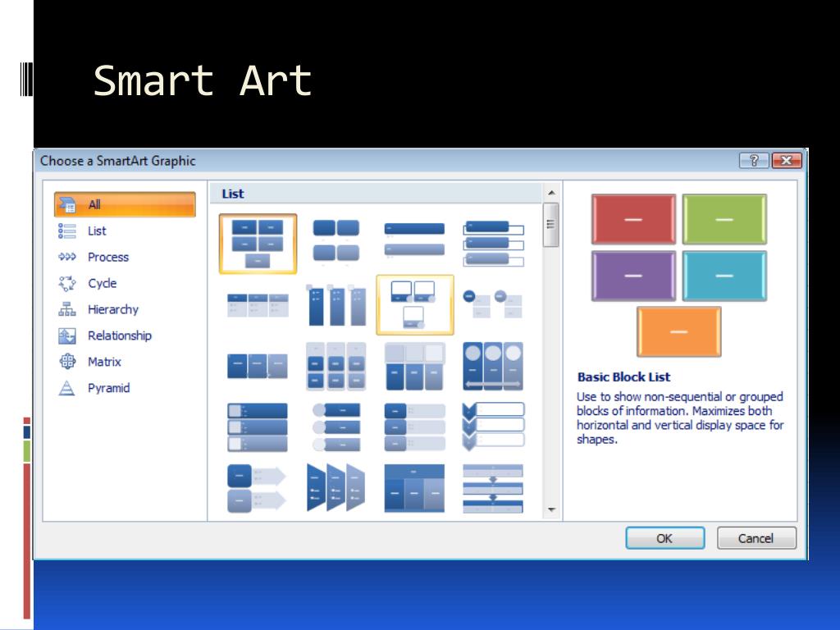Choose layout with gray tops and blue bottoms
The width and height of the screenshot is (840, 630).
414,367
